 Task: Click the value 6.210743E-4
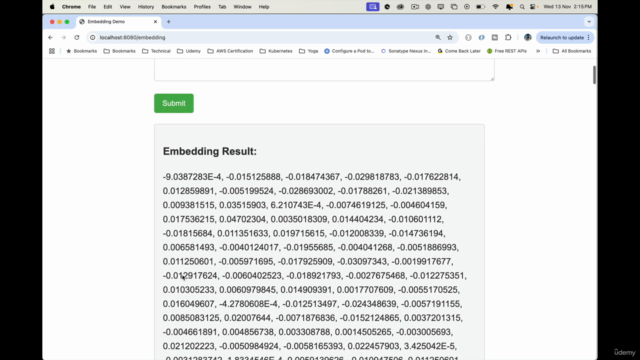[x=297, y=205]
